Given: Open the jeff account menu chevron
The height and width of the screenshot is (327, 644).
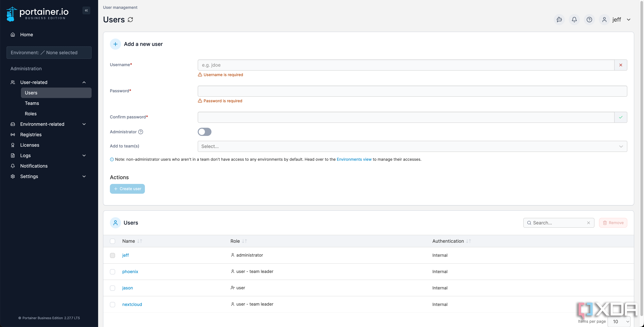Looking at the screenshot, I should [x=628, y=19].
